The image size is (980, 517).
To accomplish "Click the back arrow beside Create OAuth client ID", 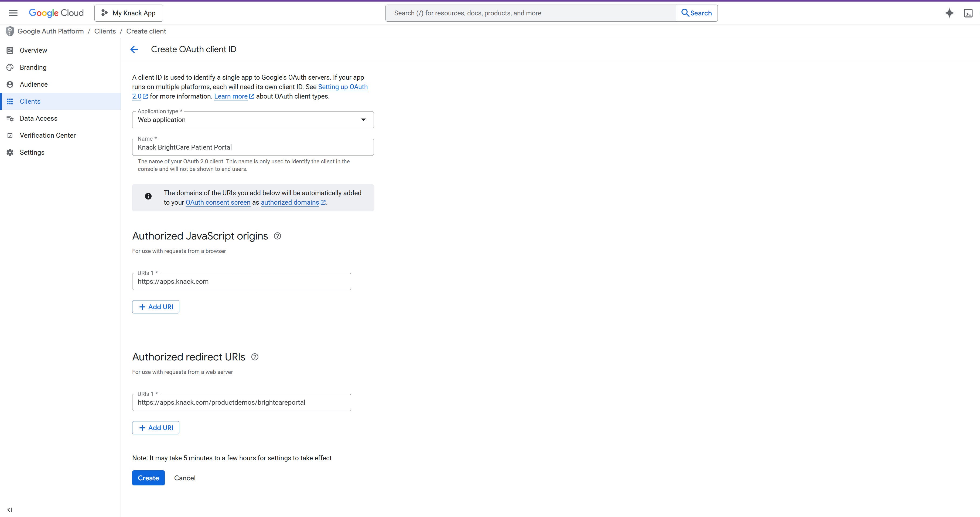I will 134,49.
